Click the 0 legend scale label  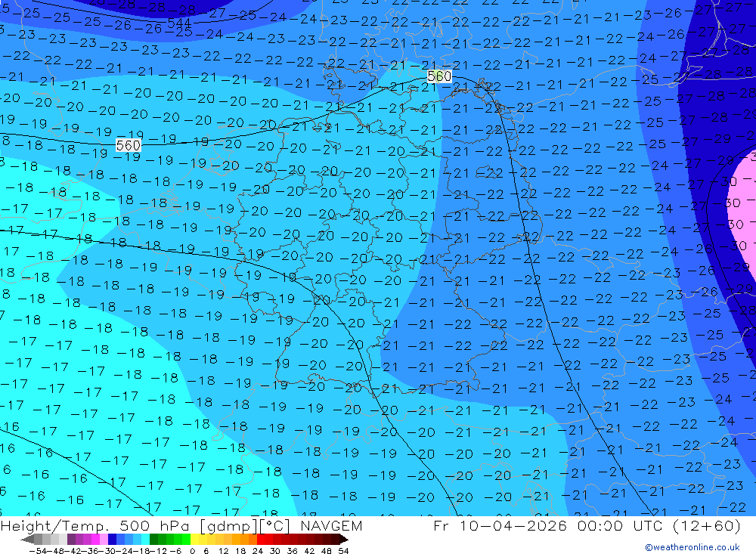[x=192, y=551]
